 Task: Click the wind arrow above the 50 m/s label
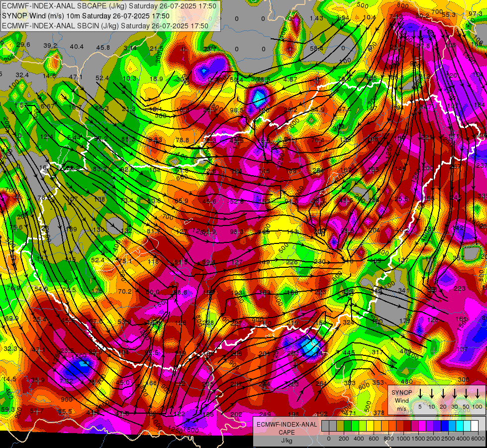pyautogui.click(x=466, y=394)
